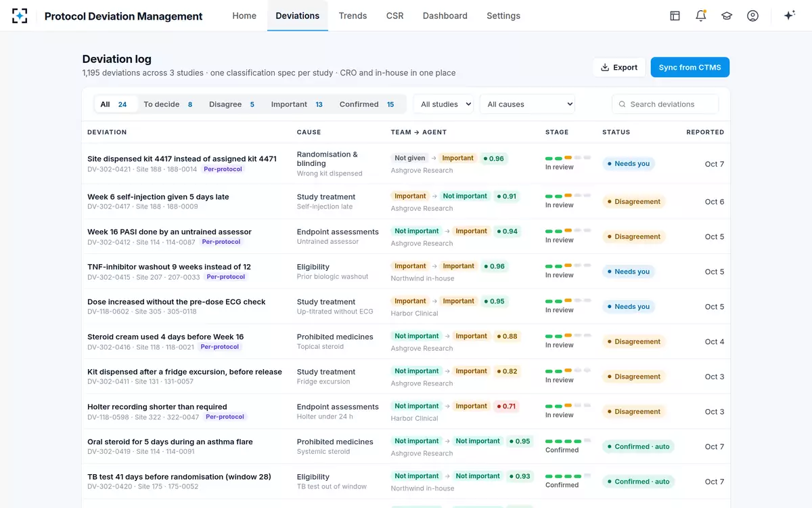Screen dimensions: 812x508
Task: Click 'Randomisation & blinding' cause
Action: (x=328, y=158)
